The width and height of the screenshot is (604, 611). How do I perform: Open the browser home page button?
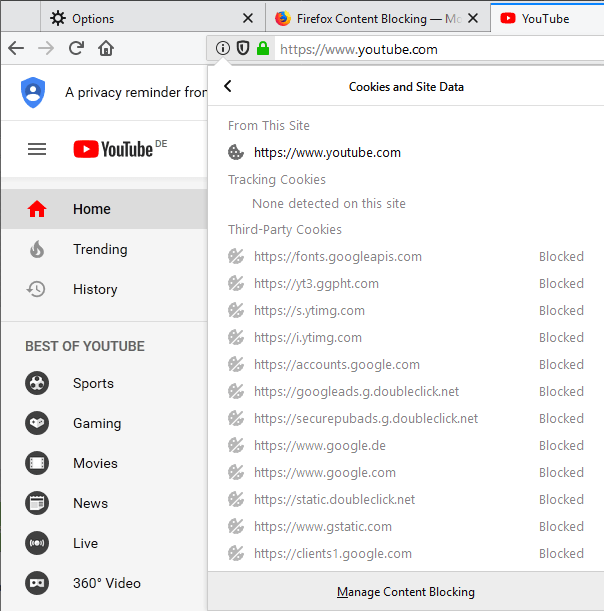tap(106, 48)
